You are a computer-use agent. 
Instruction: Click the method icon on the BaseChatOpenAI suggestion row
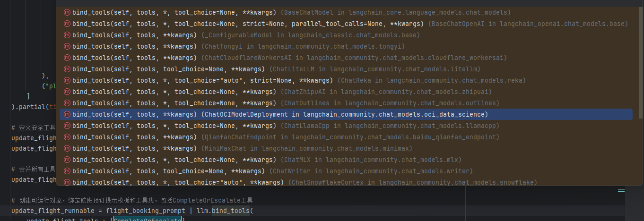(x=67, y=24)
